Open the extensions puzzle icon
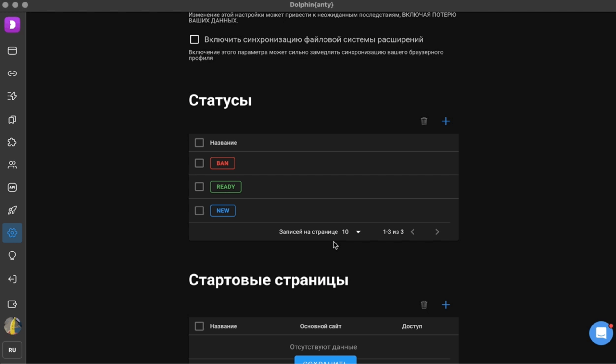The width and height of the screenshot is (616, 364). [12, 142]
